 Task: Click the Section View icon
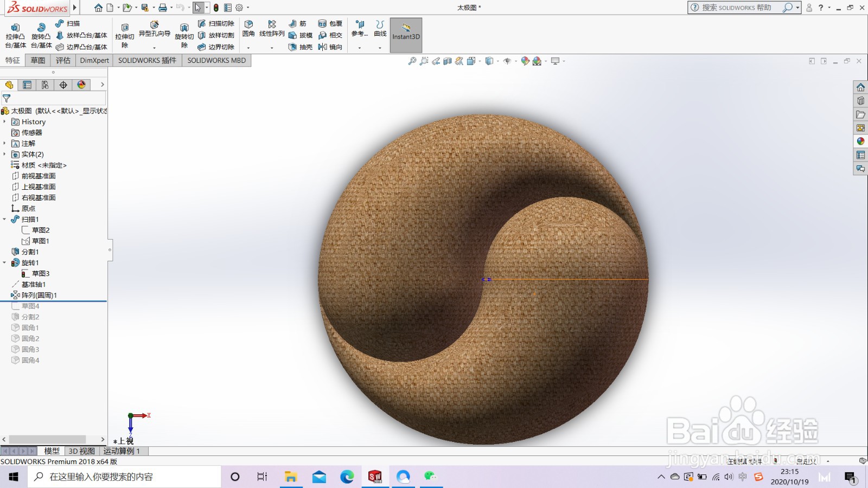pyautogui.click(x=448, y=61)
